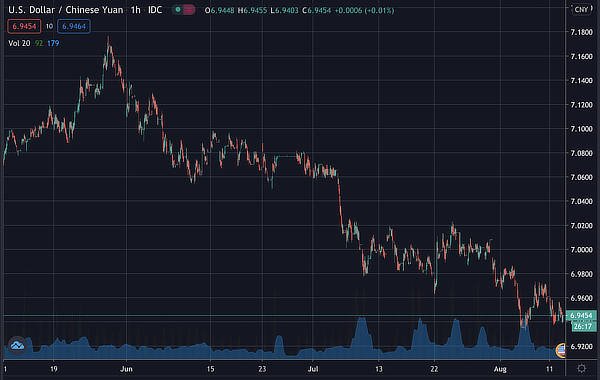Click the current price label 6.9454 on axis
The width and height of the screenshot is (600, 380).
click(x=581, y=315)
